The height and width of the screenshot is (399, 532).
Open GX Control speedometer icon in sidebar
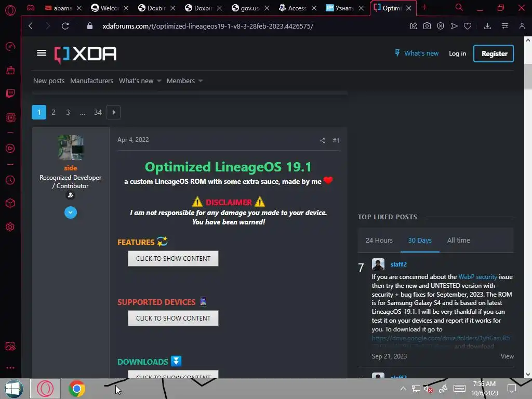coord(10,46)
